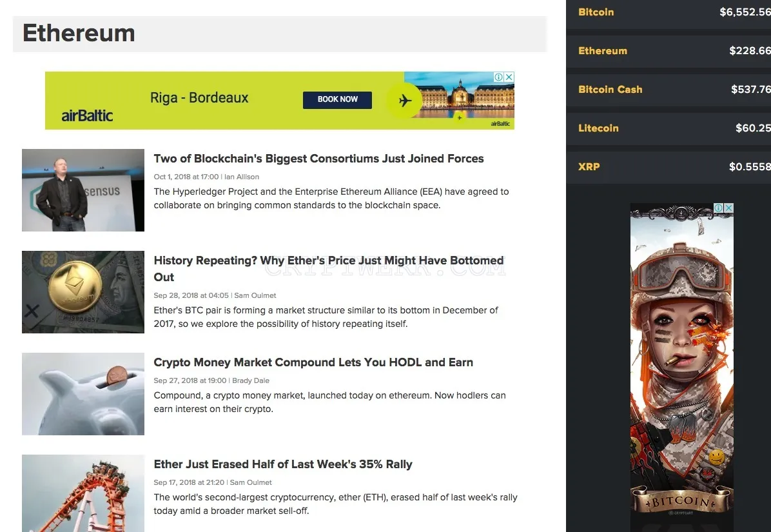
Task: Select Bitcoin Cash in the price ticker
Action: click(610, 90)
